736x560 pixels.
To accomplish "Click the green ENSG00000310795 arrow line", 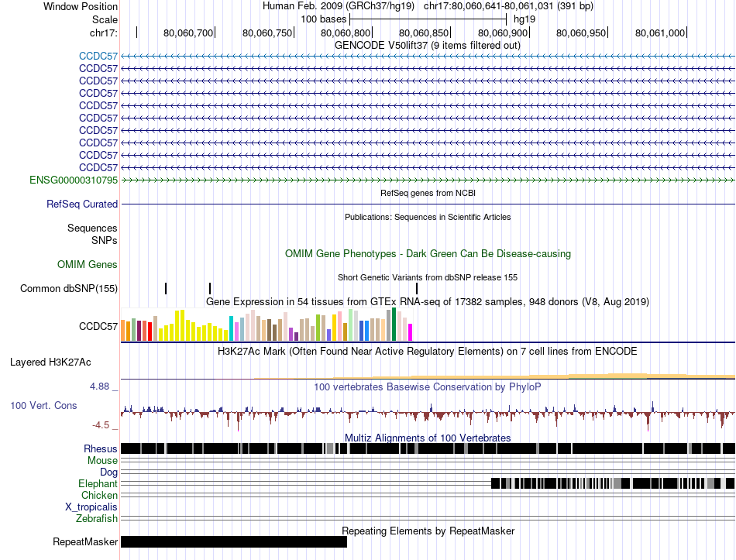I will [x=428, y=180].
